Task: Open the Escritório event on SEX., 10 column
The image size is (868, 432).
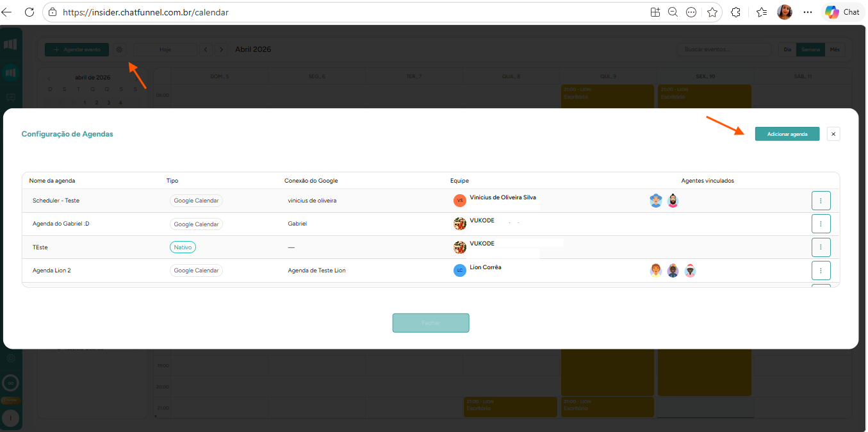Action: [704, 96]
